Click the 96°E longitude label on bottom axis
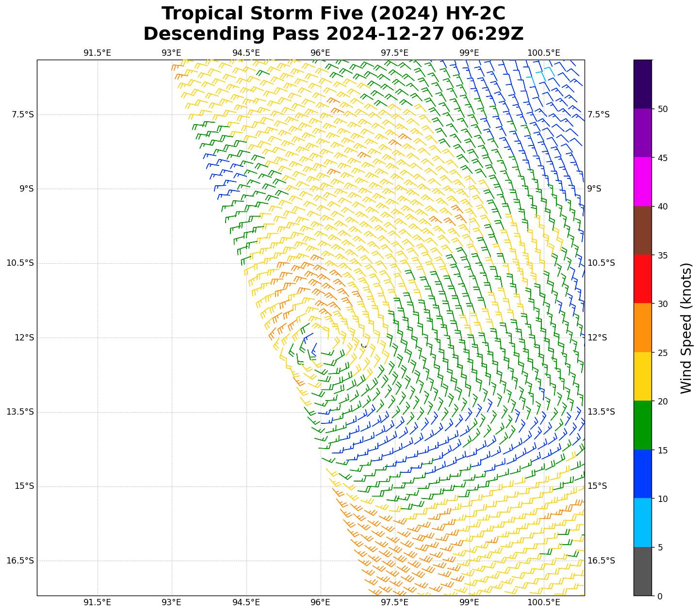This screenshot has height=613, width=700. 320,602
